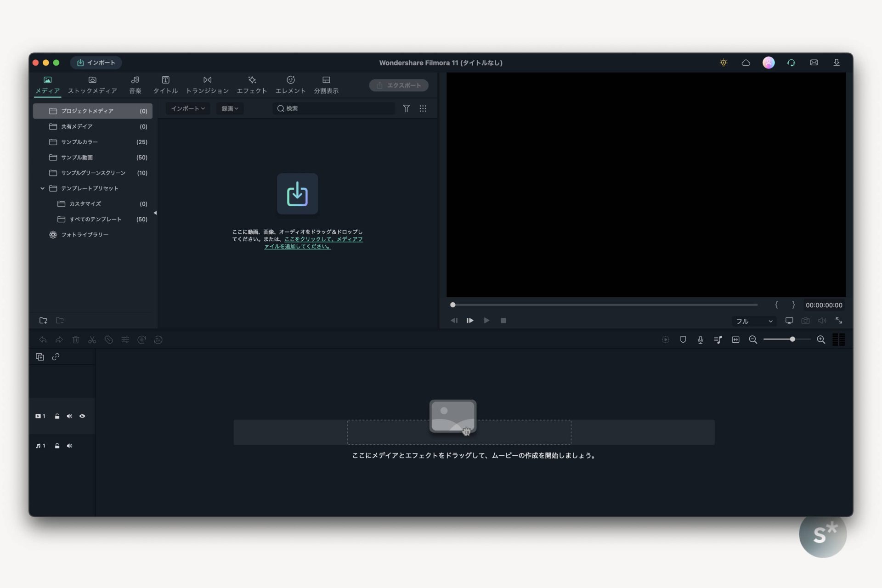The image size is (882, 588).
Task: Open the voiceover recording microphone tool
Action: [x=700, y=340]
